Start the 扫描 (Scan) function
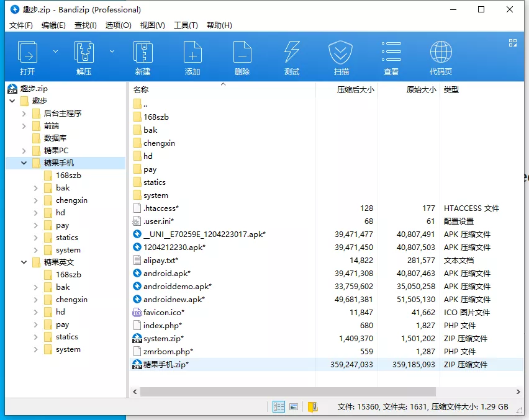Screen dimensions: 529x420 point(340,56)
